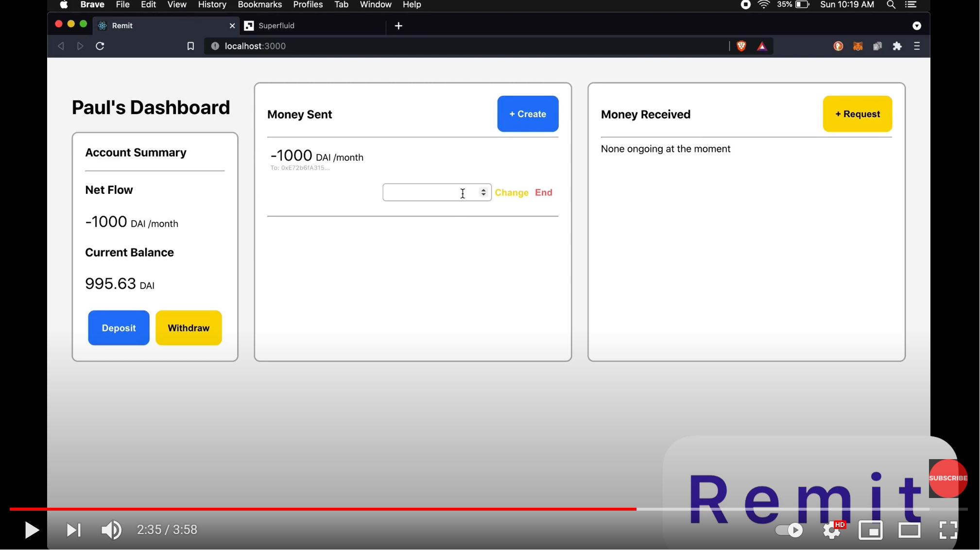Image resolution: width=980 pixels, height=550 pixels.
Task: Click the End stream option in Money Sent
Action: click(x=544, y=192)
